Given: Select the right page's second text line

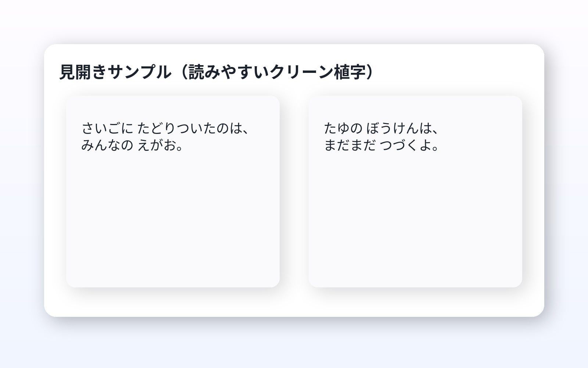Looking at the screenshot, I should tap(381, 145).
